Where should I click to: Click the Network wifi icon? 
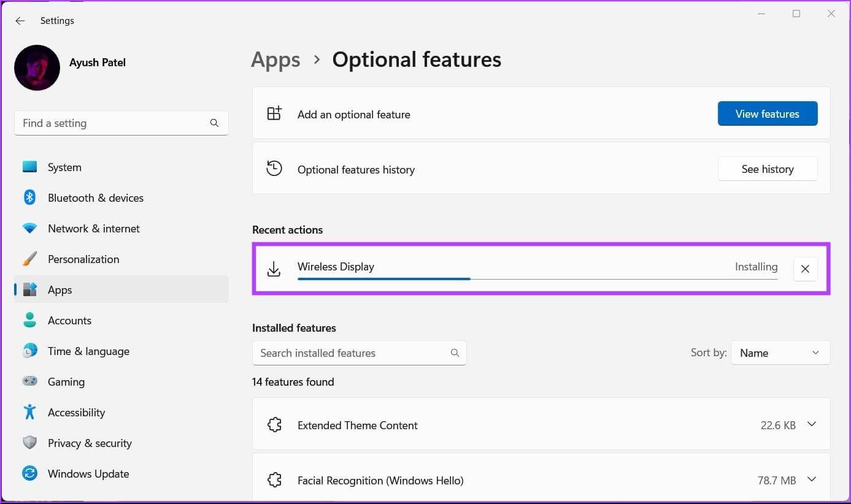[29, 228]
